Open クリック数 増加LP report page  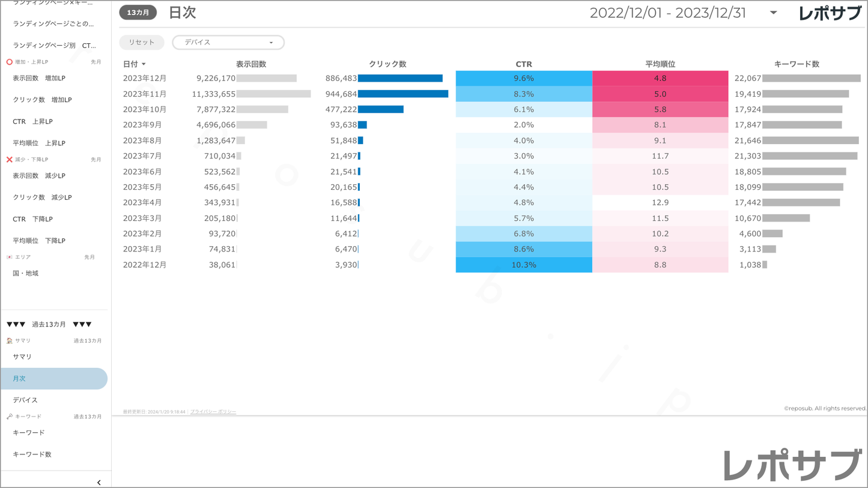[42, 100]
